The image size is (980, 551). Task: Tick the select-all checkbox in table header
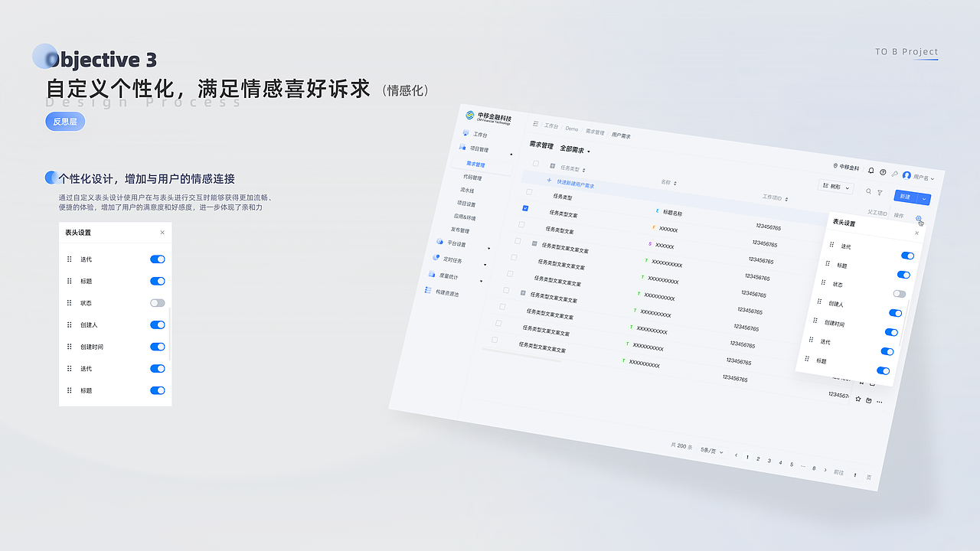[x=536, y=163]
